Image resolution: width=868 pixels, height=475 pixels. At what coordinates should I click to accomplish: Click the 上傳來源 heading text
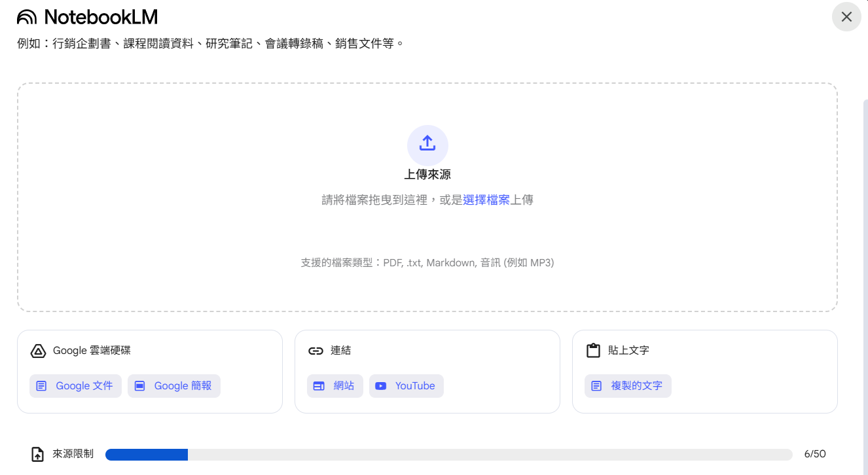click(427, 175)
